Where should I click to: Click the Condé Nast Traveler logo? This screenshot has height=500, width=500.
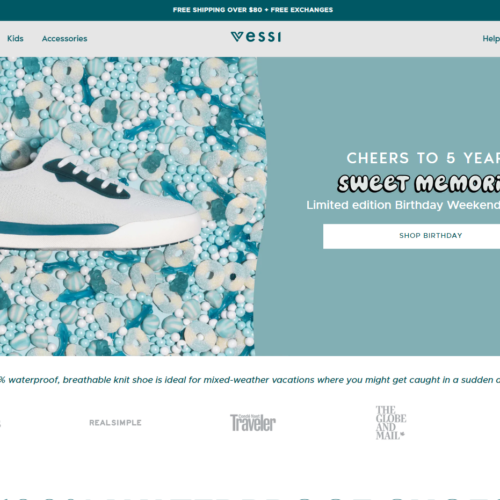click(x=253, y=423)
